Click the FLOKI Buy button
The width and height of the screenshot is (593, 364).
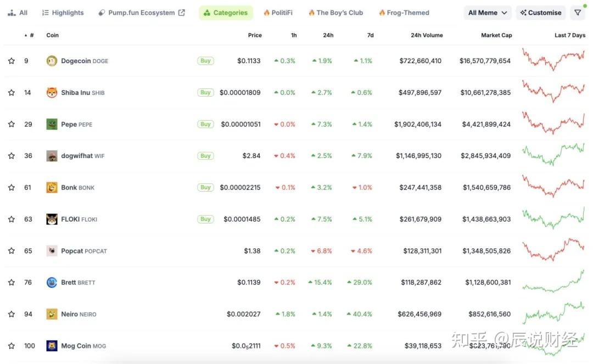tap(205, 219)
